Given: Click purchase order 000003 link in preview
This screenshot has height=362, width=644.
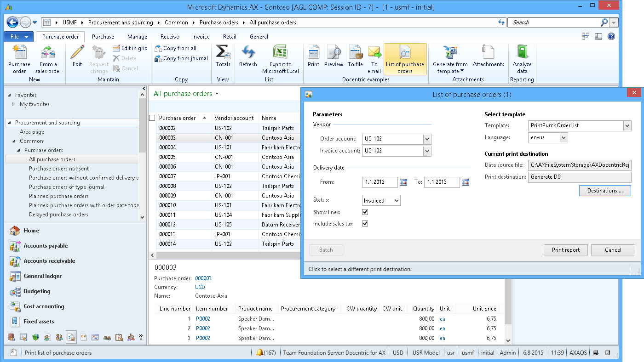Looking at the screenshot, I should click(x=203, y=278).
